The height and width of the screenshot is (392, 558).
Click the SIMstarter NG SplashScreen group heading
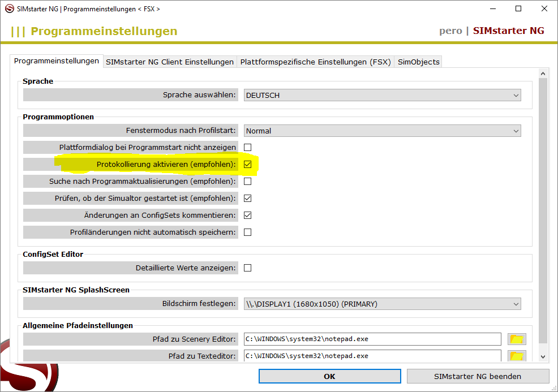76,290
